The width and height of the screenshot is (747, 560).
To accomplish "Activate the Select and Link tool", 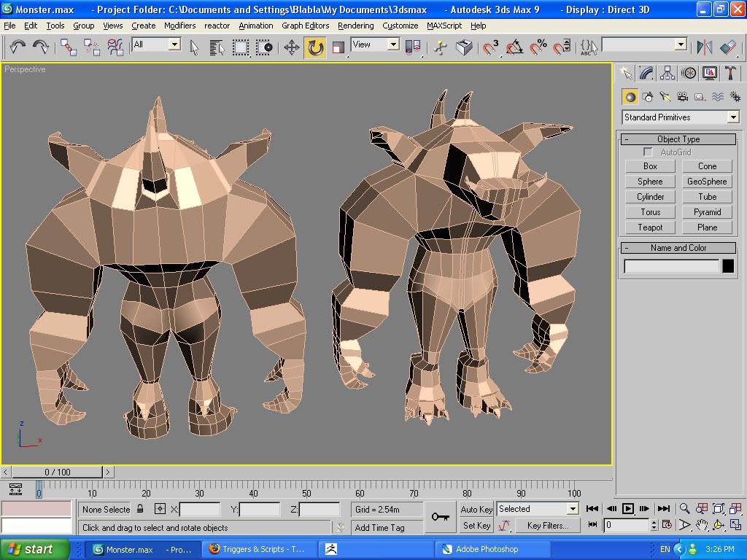I will pyautogui.click(x=69, y=47).
